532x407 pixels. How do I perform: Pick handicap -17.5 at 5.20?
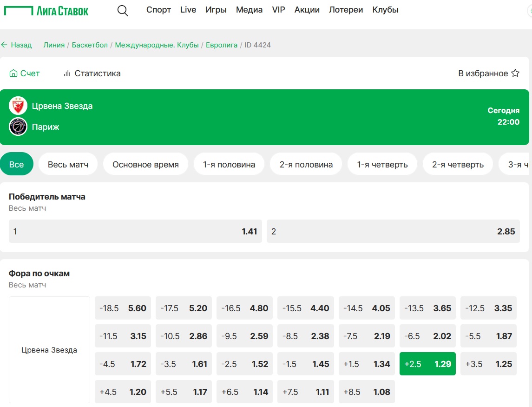pyautogui.click(x=184, y=308)
